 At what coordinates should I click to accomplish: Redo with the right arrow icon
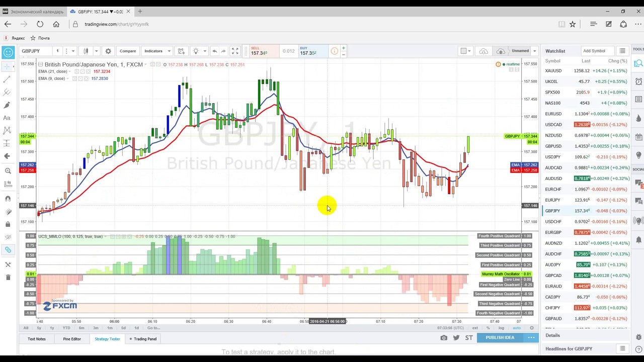223,51
